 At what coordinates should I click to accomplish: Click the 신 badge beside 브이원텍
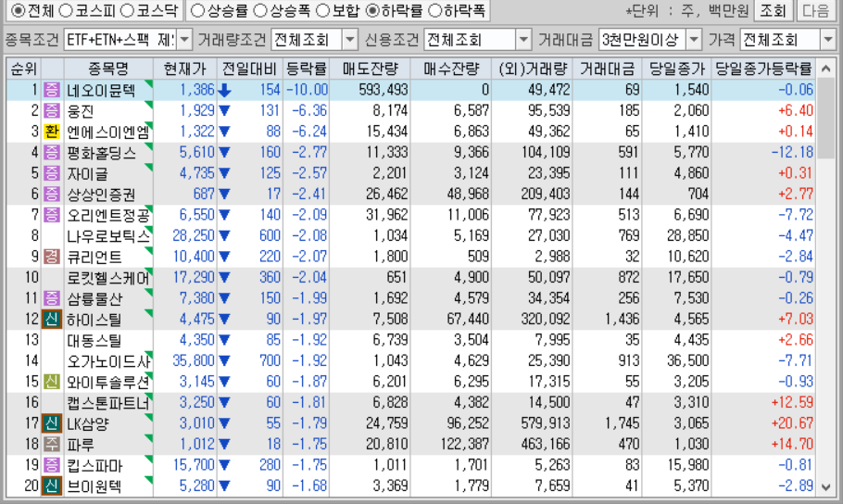pyautogui.click(x=52, y=485)
